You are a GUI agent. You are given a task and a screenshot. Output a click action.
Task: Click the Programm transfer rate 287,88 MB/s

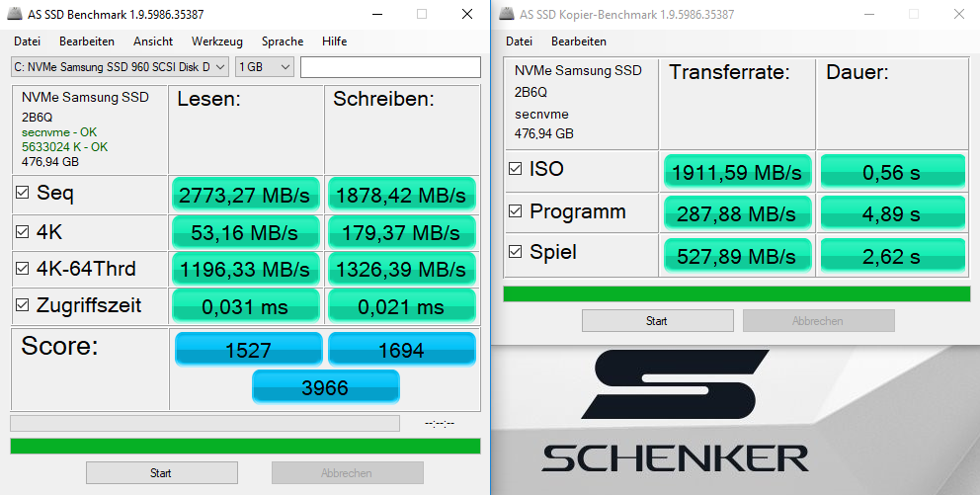pos(738,213)
